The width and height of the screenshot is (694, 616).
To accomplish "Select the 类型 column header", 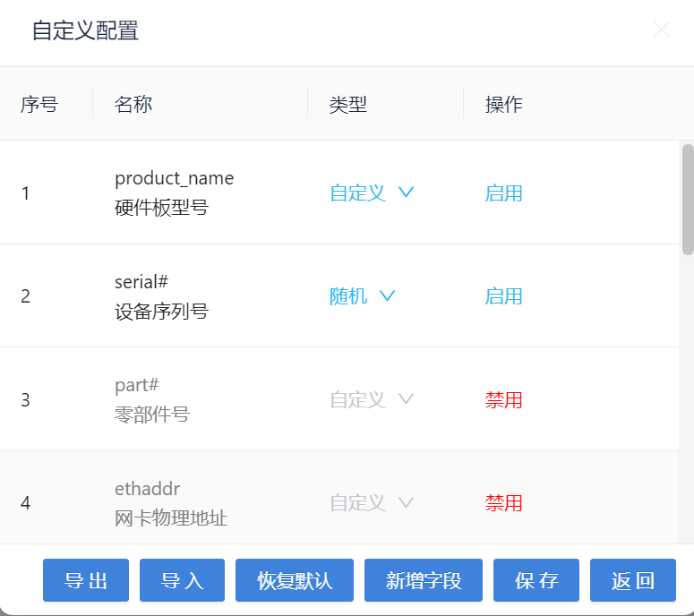I will 348,104.
